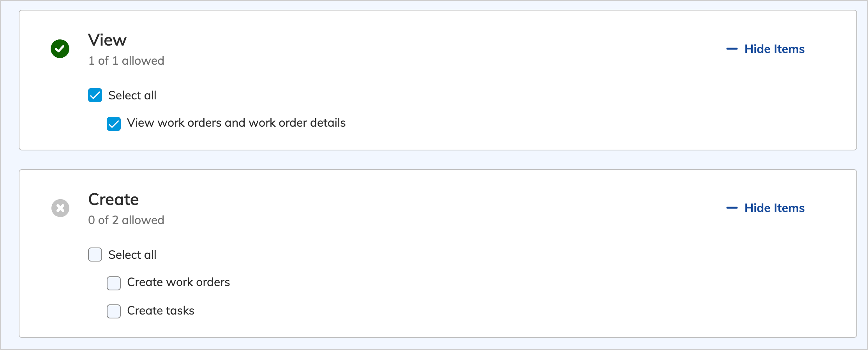This screenshot has width=868, height=350.
Task: Click 'View work orders and work order details' label
Action: [236, 123]
